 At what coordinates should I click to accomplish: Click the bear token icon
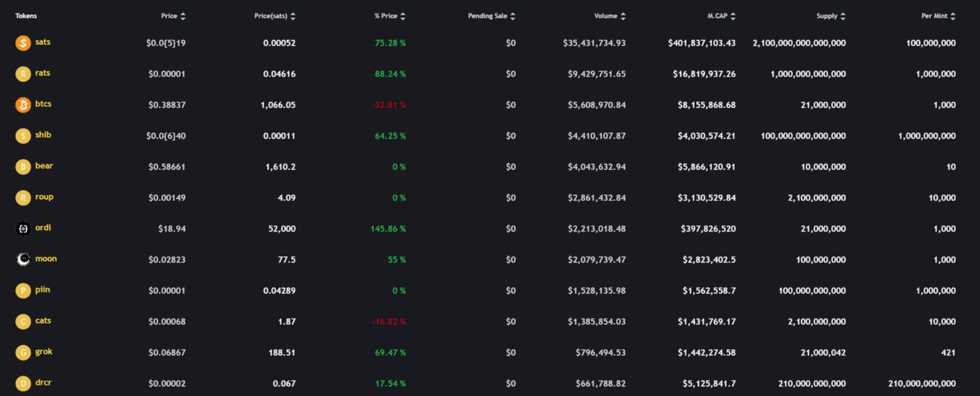pos(23,167)
